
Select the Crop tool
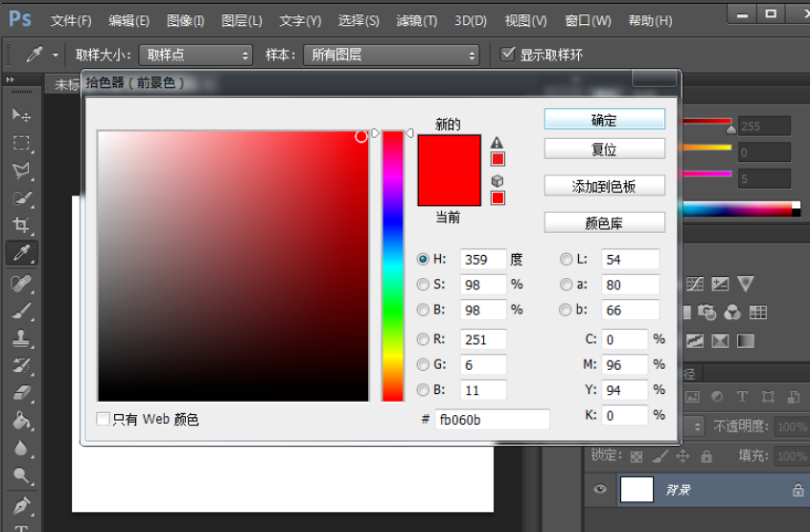click(x=21, y=225)
